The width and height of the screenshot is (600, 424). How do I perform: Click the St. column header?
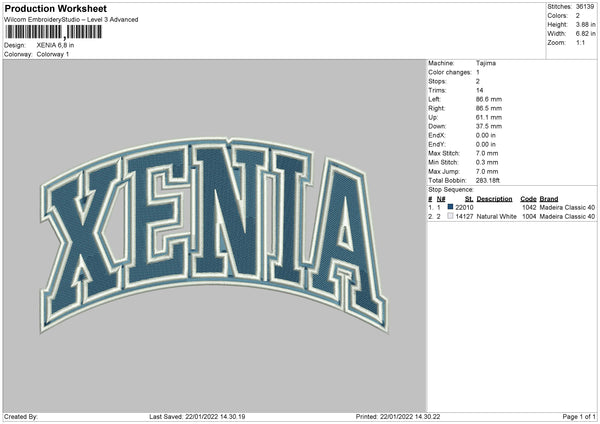coord(469,199)
